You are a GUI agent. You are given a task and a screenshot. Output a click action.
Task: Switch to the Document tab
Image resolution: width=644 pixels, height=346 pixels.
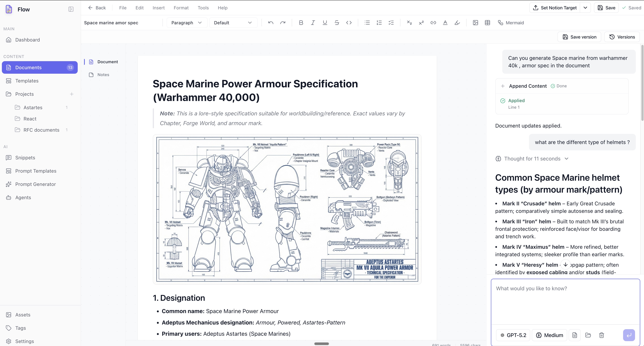point(103,62)
